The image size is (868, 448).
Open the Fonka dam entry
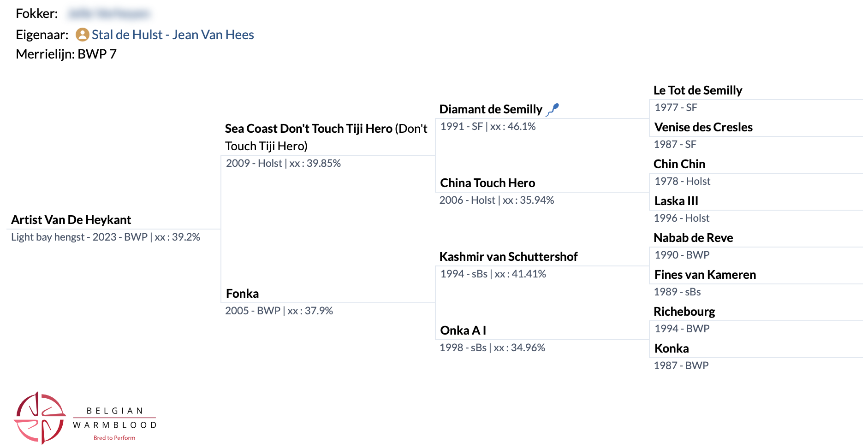242,294
